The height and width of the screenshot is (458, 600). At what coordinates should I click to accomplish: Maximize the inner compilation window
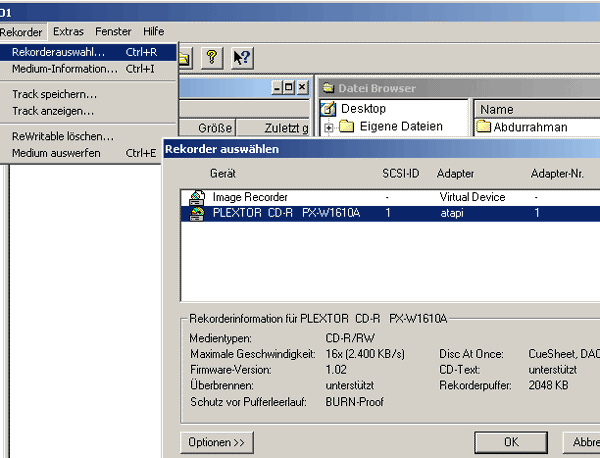289,88
